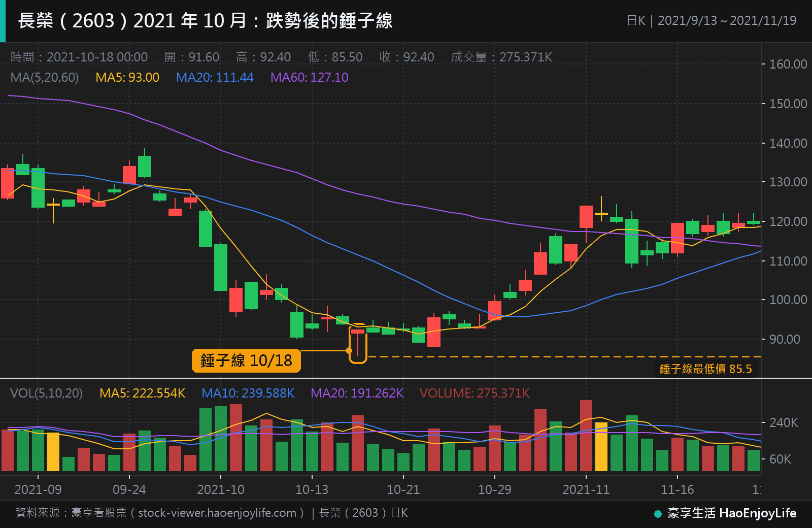The height and width of the screenshot is (528, 812).
Task: Click the 130.00 price axis label
Action: pyautogui.click(x=788, y=182)
